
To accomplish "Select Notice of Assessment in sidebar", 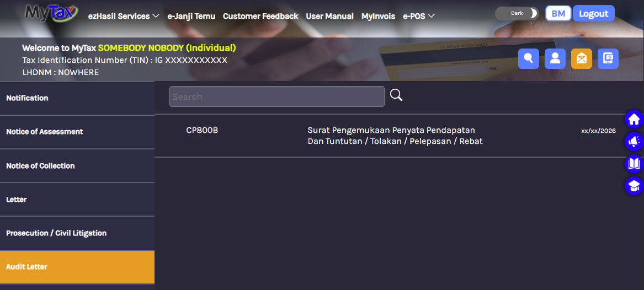I will pos(77,132).
